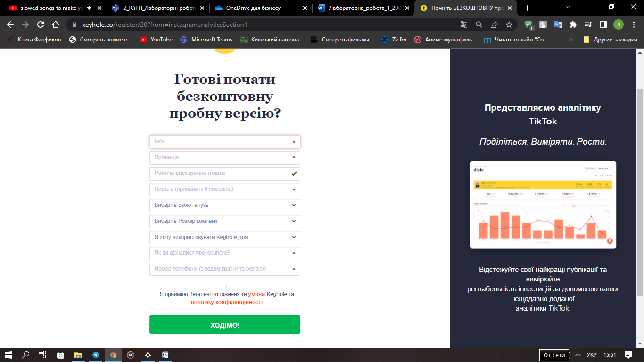Click the address bar URL keyhole.co

pos(165,25)
